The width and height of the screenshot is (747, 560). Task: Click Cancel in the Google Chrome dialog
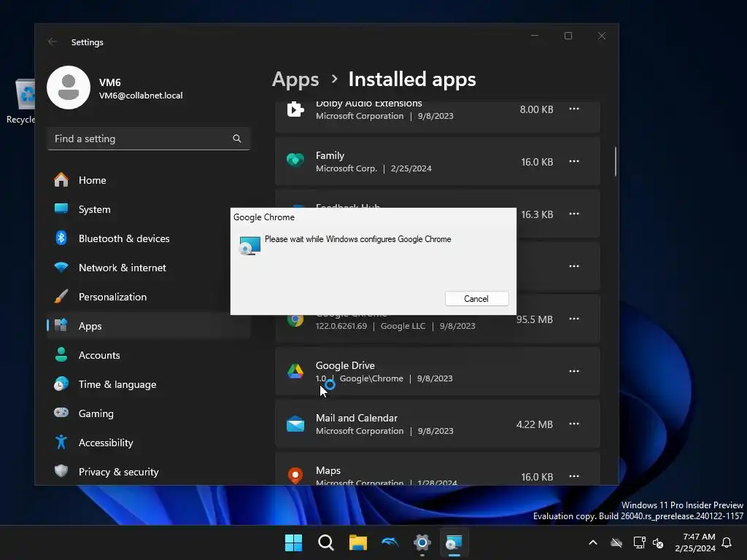click(x=476, y=298)
